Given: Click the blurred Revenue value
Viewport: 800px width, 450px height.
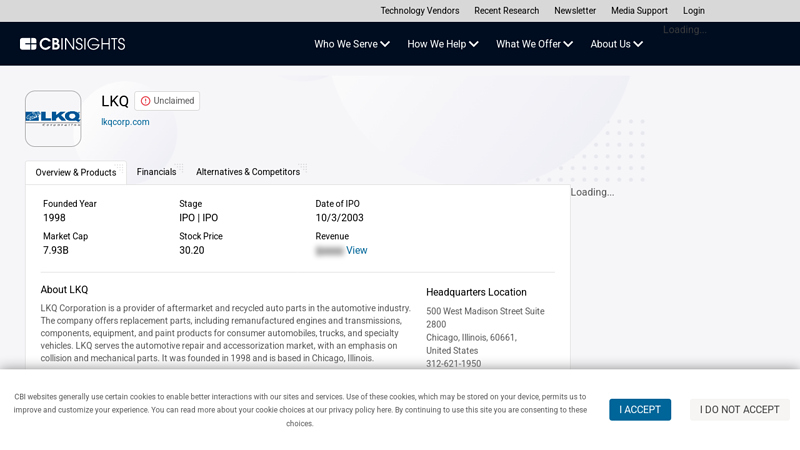Looking at the screenshot, I should click(329, 251).
